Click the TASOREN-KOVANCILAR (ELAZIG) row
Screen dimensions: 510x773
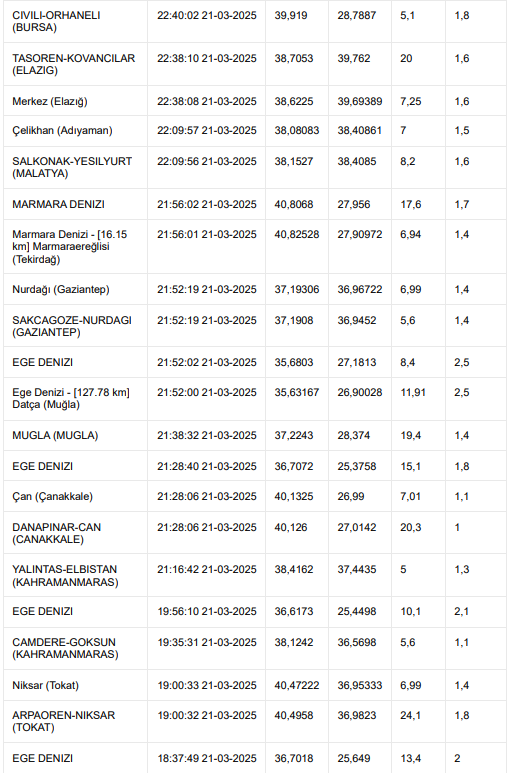click(x=255, y=64)
